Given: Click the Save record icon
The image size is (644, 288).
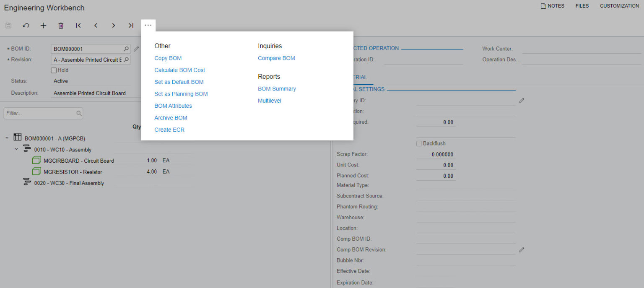Looking at the screenshot, I should 8,26.
